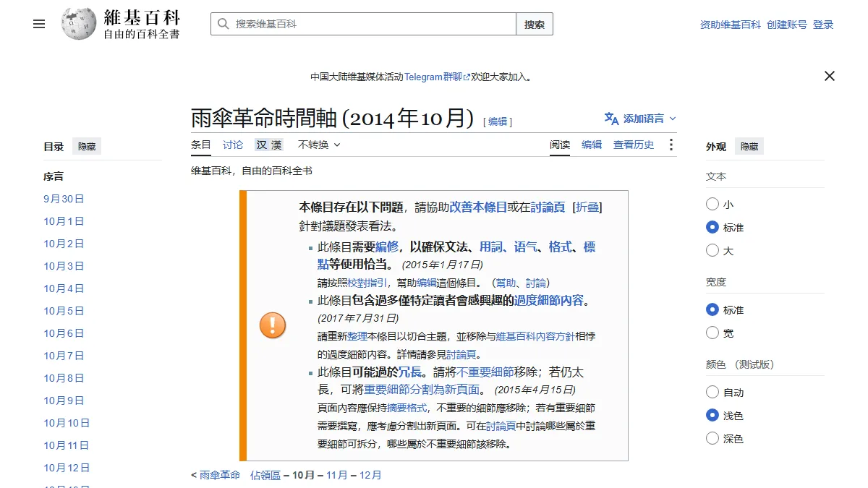Click 登录 to sign in
This screenshot has height=488, width=868.
click(x=823, y=25)
